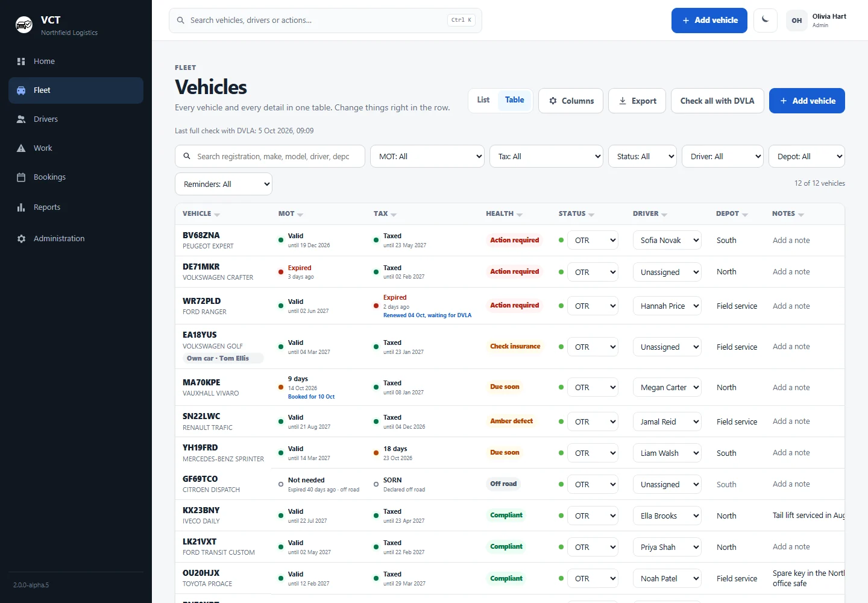Open Administration gear icon
Image resolution: width=868 pixels, height=603 pixels.
coord(21,239)
